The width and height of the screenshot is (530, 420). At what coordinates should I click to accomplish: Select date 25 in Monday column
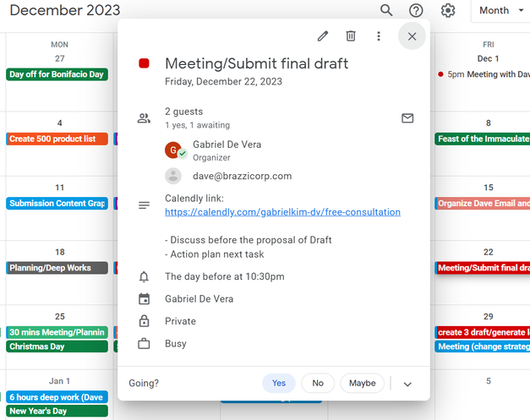click(x=60, y=317)
